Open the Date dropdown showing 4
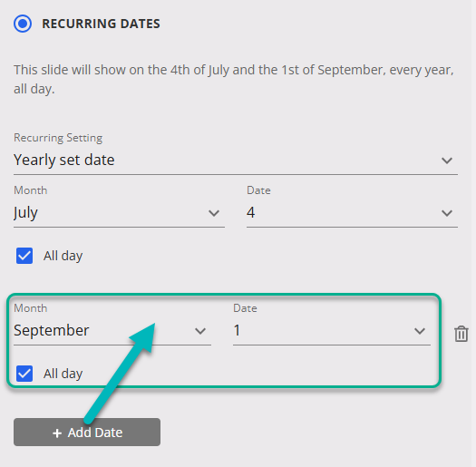 pyautogui.click(x=352, y=212)
